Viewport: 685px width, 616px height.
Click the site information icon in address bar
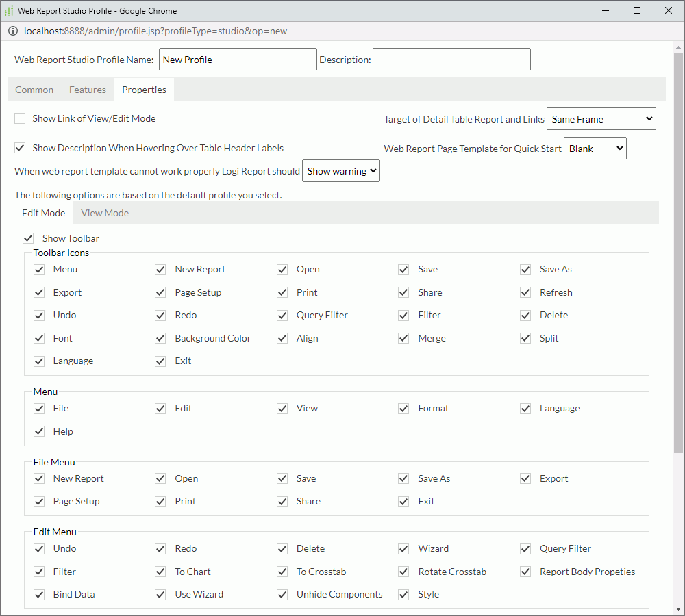point(13,31)
